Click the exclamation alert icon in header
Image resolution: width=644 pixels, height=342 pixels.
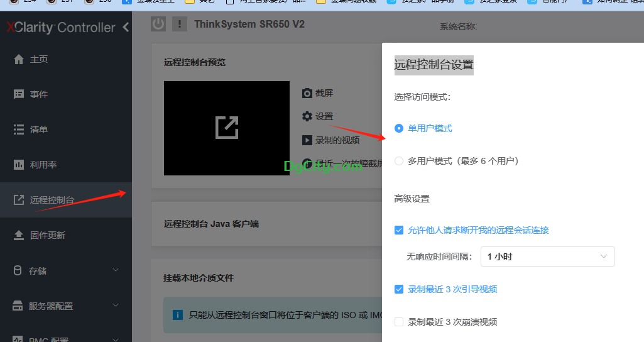[x=180, y=25]
